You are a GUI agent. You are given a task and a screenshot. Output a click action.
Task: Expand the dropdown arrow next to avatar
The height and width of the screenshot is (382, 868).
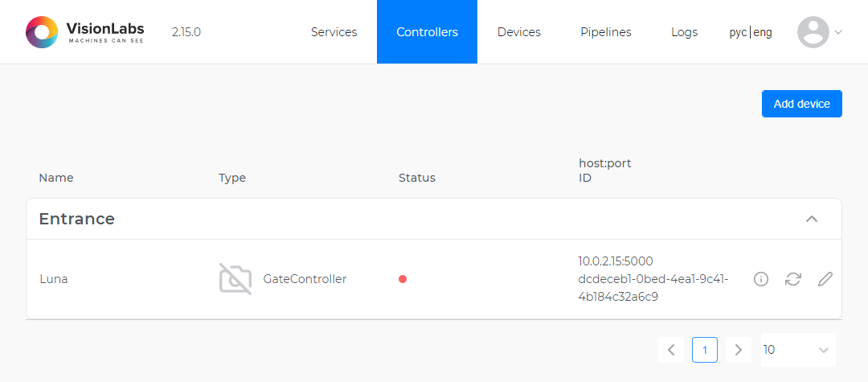tap(838, 33)
